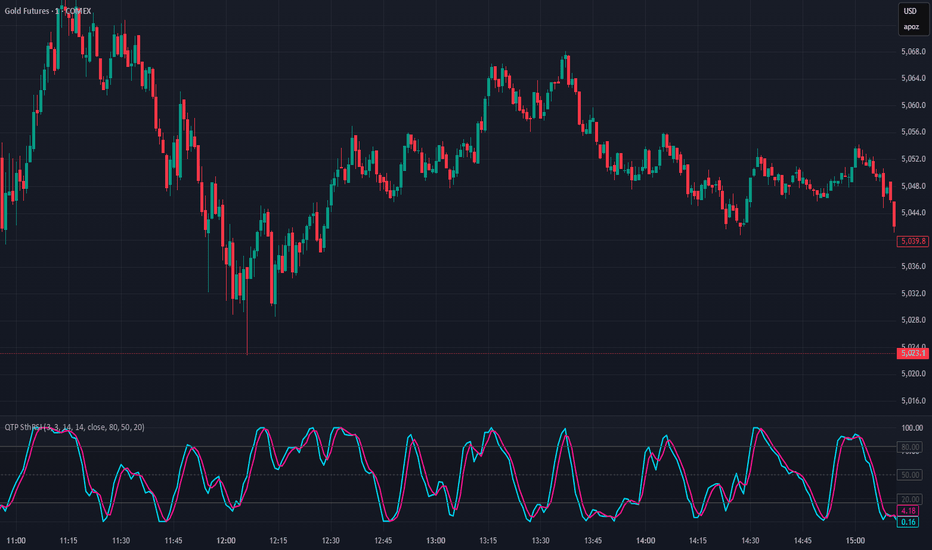This screenshot has height=550, width=932.
Task: Click the 80.00 overbought level label
Action: 910,447
